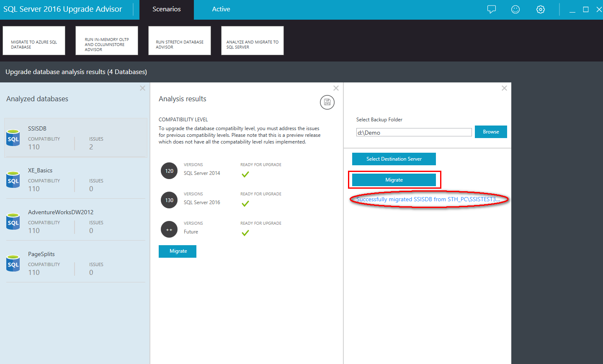Switch to the Scenarios tab
The height and width of the screenshot is (364, 603).
pos(167,10)
